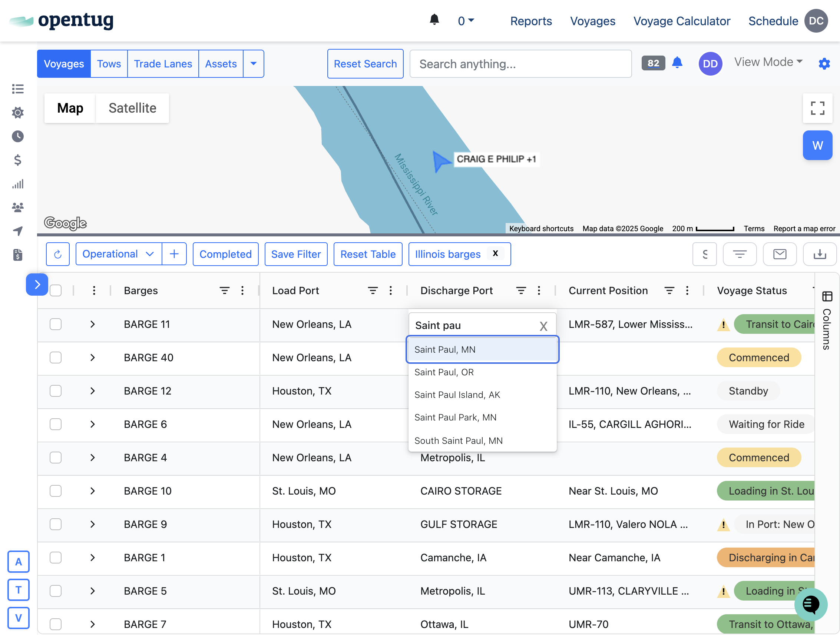Click the clock icon in sidebar
This screenshot has height=635, width=840.
pyautogui.click(x=17, y=137)
